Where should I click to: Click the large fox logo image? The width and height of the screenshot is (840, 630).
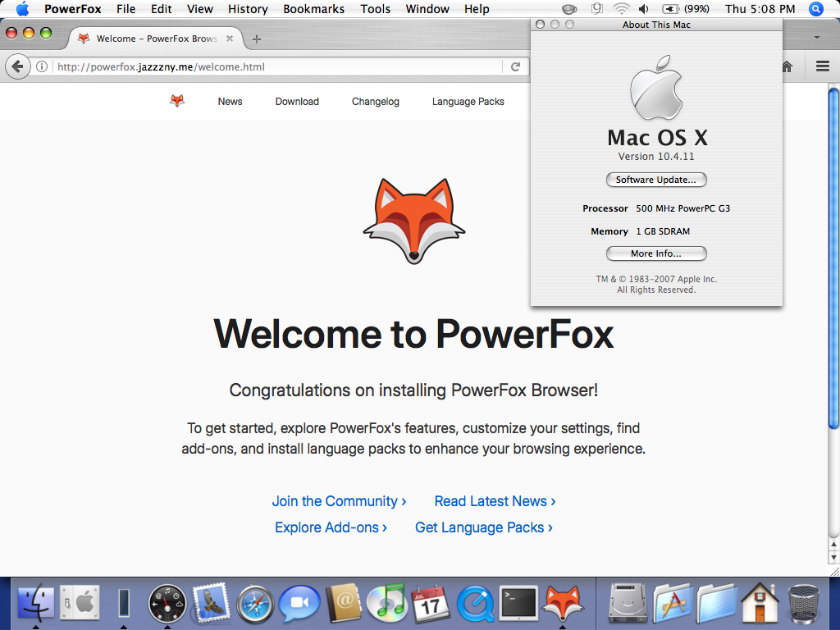tap(414, 221)
